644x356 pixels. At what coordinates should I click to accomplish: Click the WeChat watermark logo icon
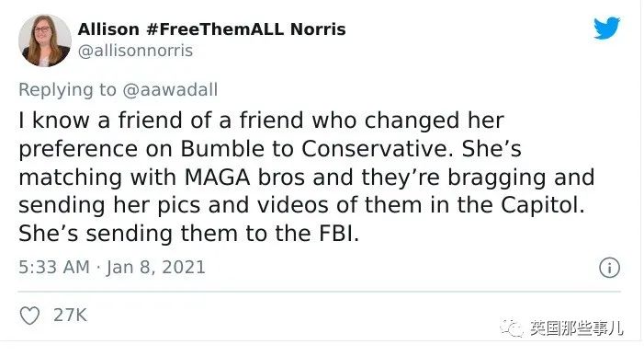512,327
